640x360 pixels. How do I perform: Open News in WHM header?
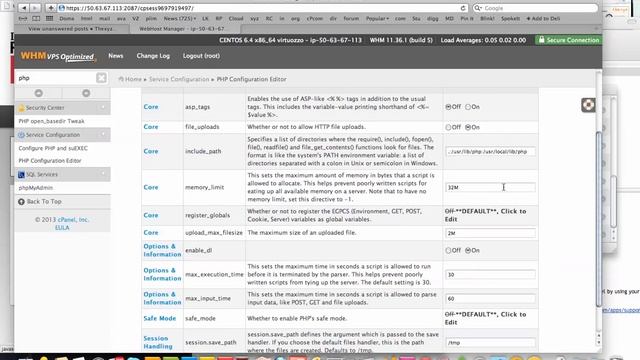(116, 56)
